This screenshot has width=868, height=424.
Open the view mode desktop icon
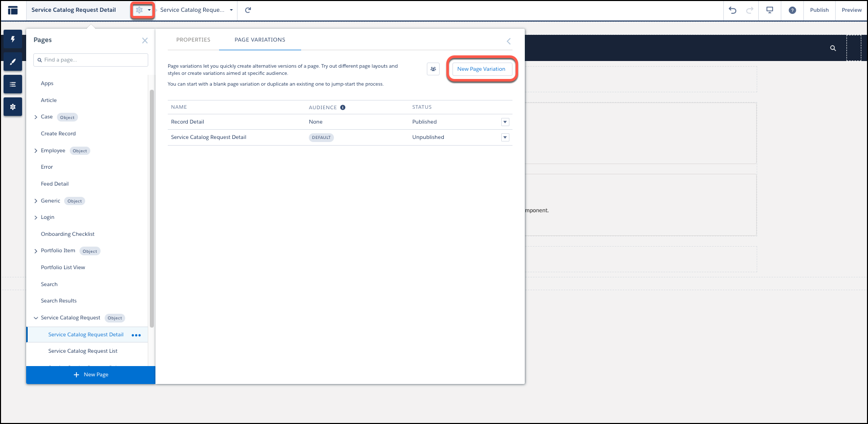(770, 10)
